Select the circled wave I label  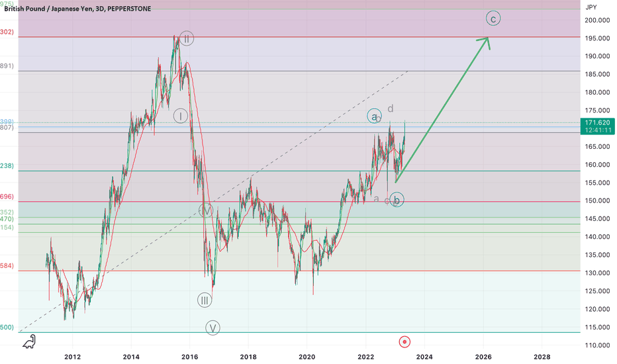tap(181, 116)
